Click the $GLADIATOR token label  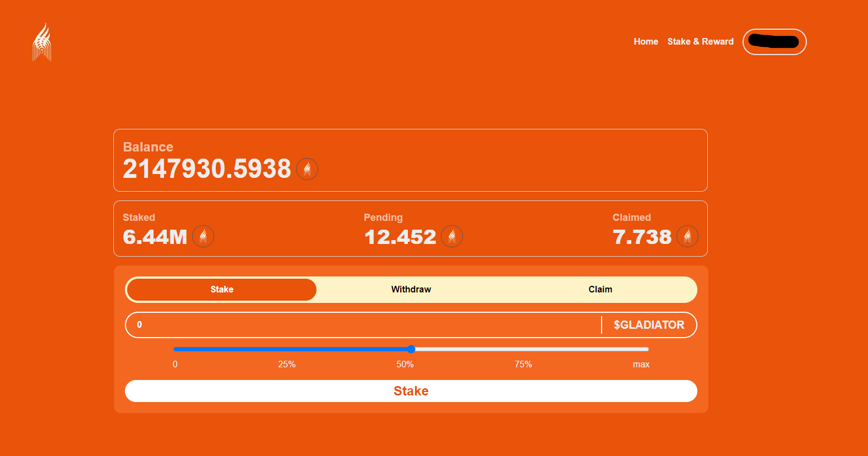(649, 325)
